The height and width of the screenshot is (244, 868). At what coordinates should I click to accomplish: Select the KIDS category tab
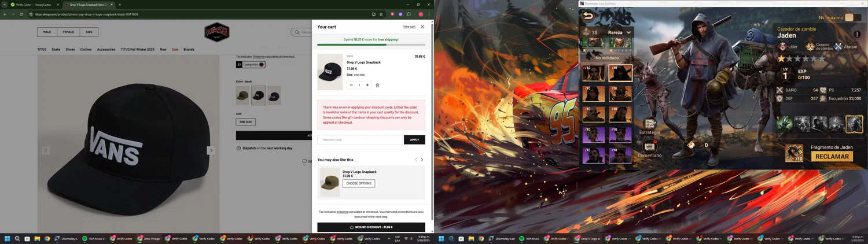pyautogui.click(x=89, y=32)
